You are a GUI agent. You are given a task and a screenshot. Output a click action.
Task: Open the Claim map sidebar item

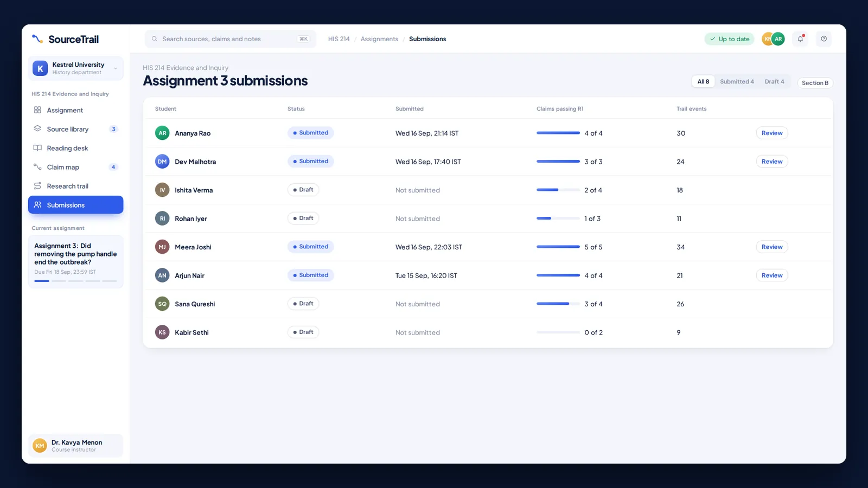point(75,167)
